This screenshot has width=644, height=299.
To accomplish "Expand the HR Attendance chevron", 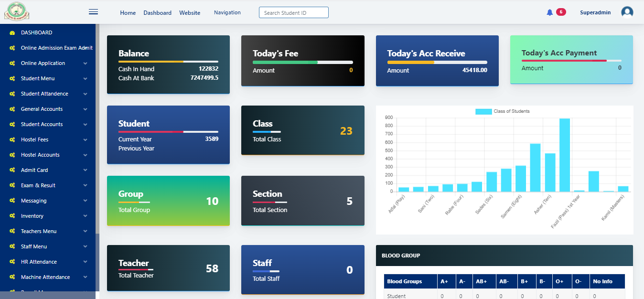I will pos(85,262).
